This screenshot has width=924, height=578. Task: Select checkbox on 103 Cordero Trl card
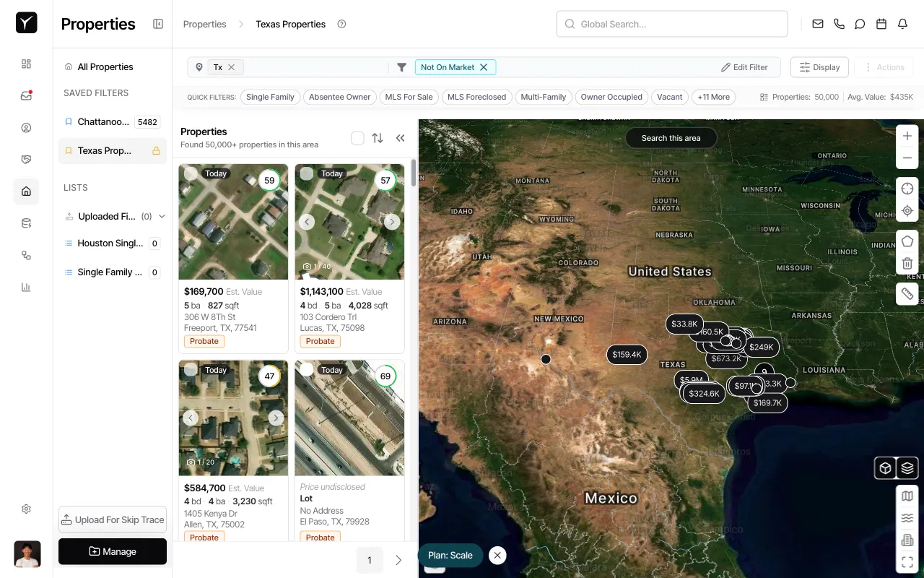tap(307, 173)
